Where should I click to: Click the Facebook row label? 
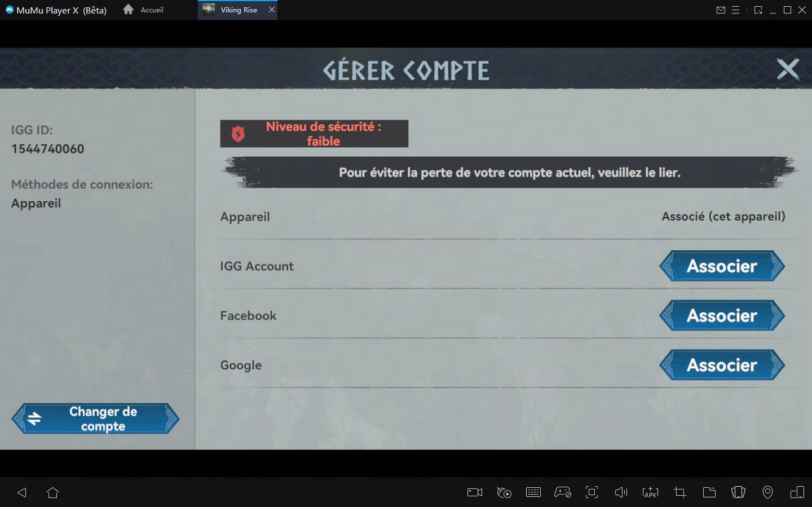(248, 316)
